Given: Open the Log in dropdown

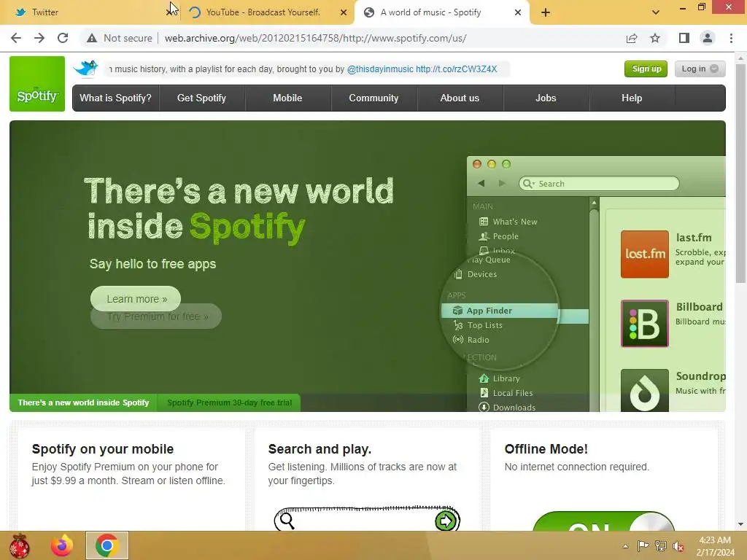Looking at the screenshot, I should (x=700, y=69).
